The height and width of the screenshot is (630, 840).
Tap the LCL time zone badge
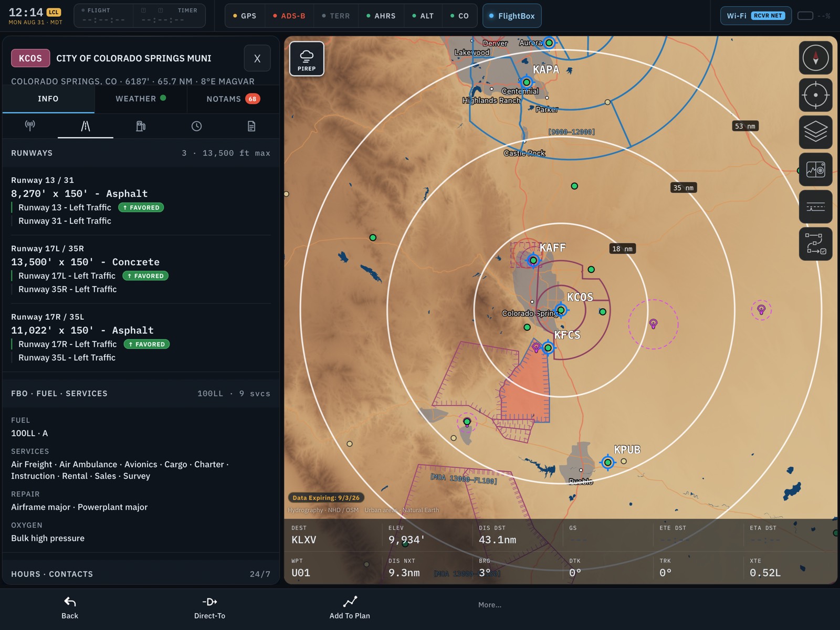(54, 12)
